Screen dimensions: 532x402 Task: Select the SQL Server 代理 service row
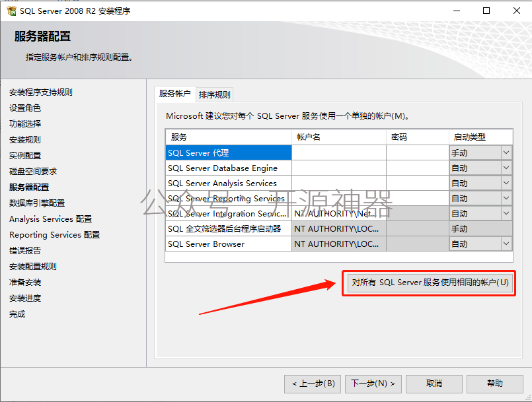pos(229,152)
